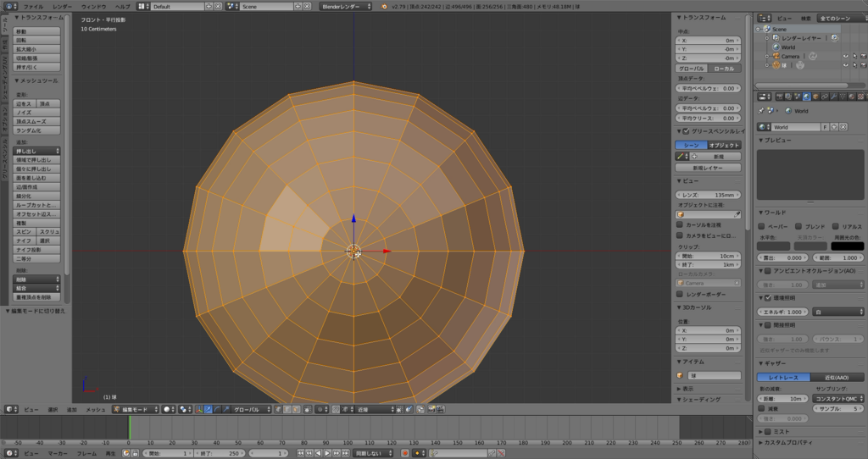This screenshot has height=459, width=868.
Task: Click the play animation button in timeline
Action: (x=327, y=453)
